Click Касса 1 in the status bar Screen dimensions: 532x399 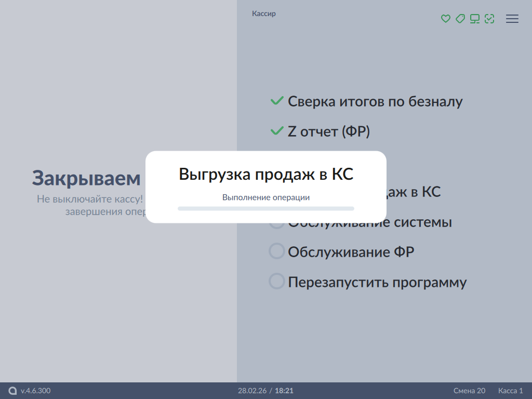point(511,391)
